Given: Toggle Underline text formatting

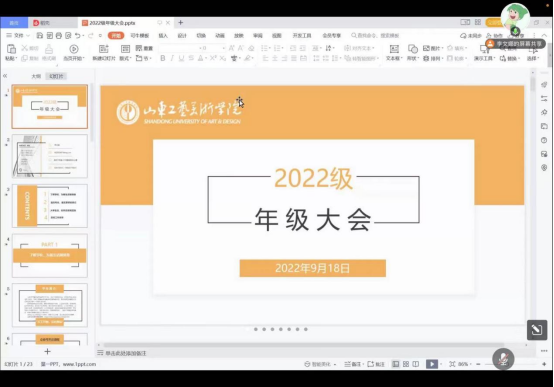Looking at the screenshot, I should point(181,58).
